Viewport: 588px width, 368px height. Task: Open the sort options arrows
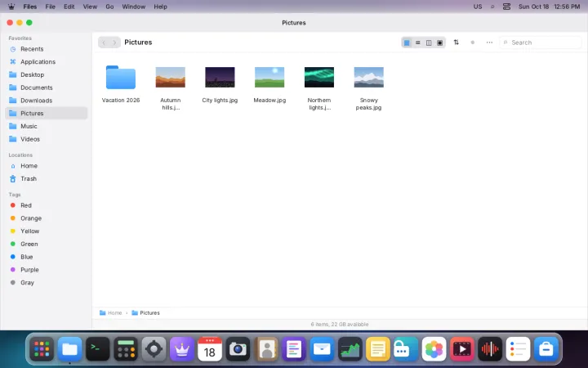(456, 43)
